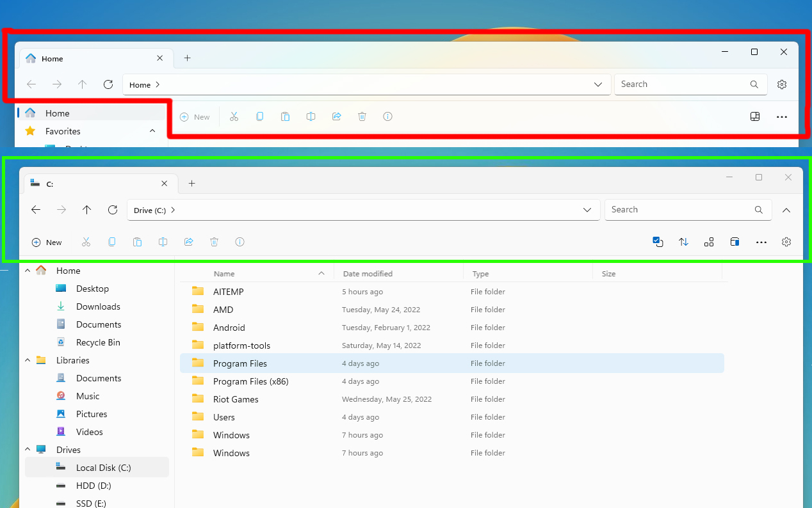Toggle the details pane view

[735, 242]
